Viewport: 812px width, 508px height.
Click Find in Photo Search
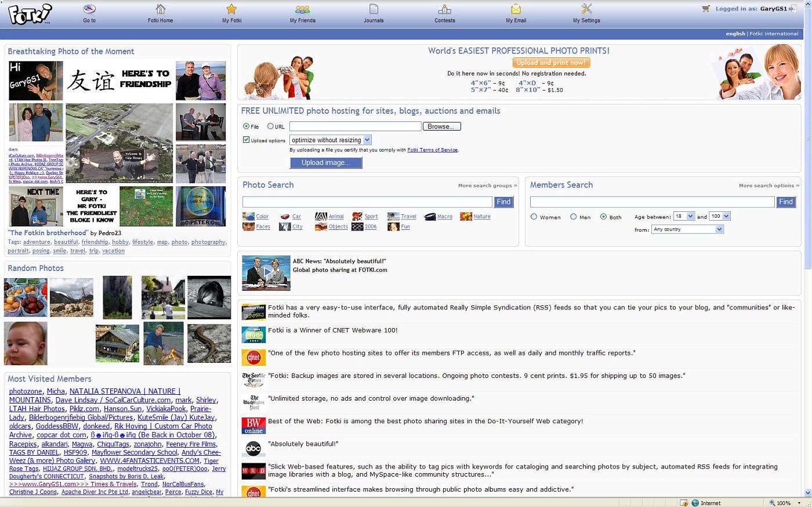click(503, 202)
